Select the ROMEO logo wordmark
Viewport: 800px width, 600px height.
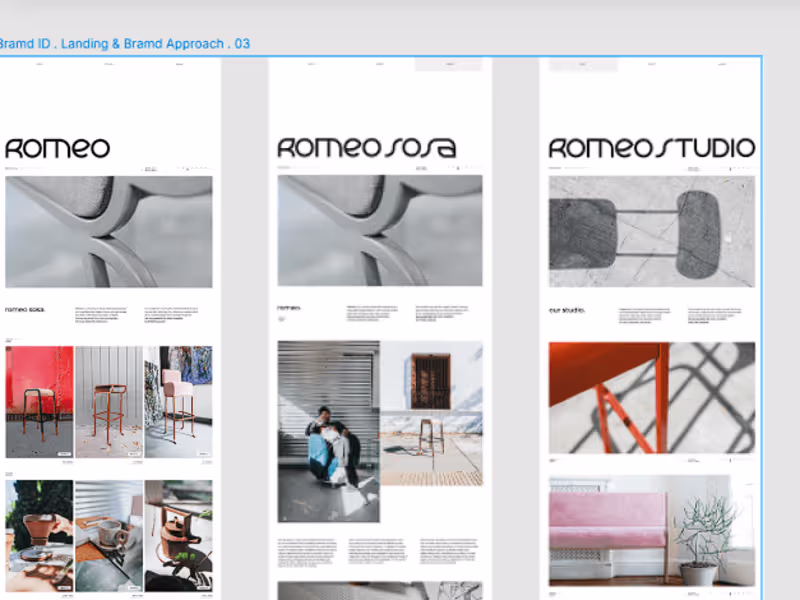(55, 146)
